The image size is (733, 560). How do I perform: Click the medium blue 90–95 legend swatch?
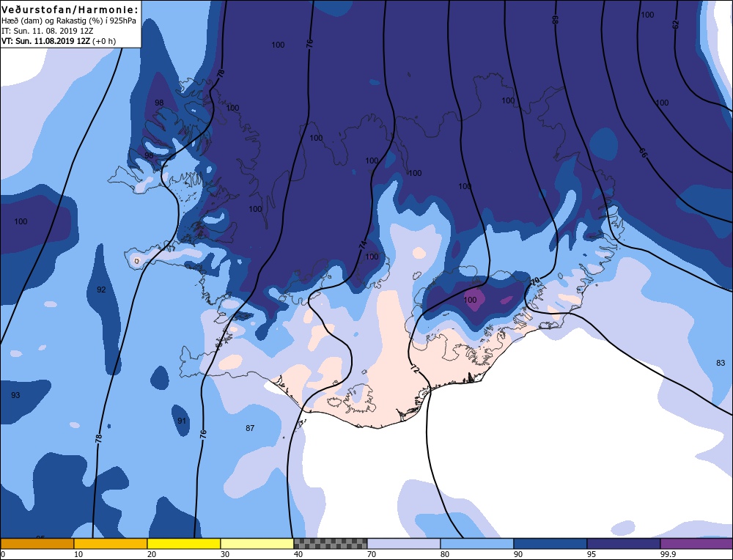(550, 543)
